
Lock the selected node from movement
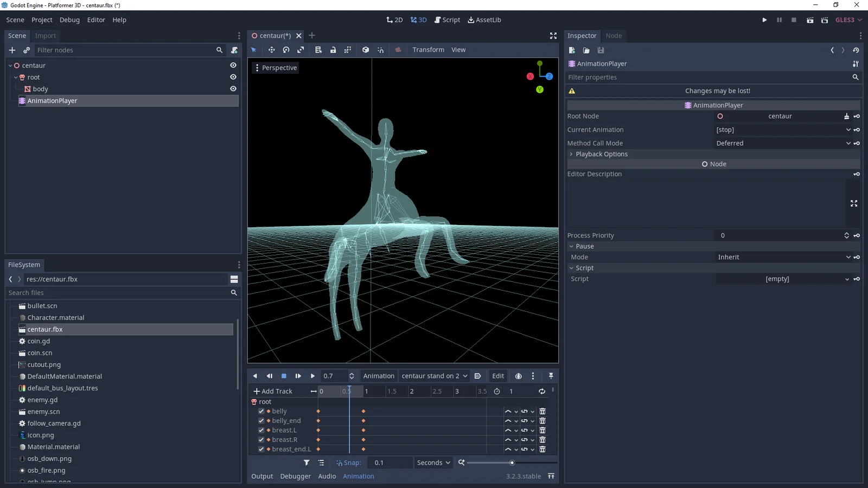[x=333, y=49]
